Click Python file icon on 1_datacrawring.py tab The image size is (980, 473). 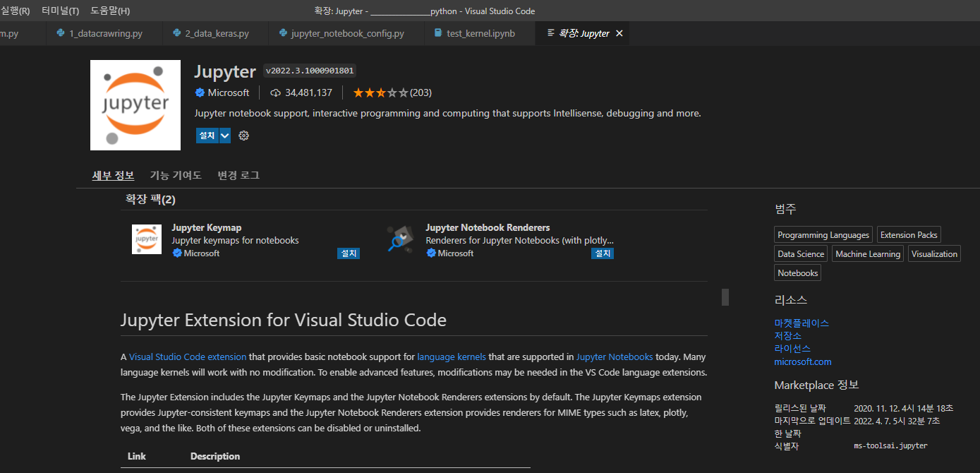pyautogui.click(x=61, y=33)
